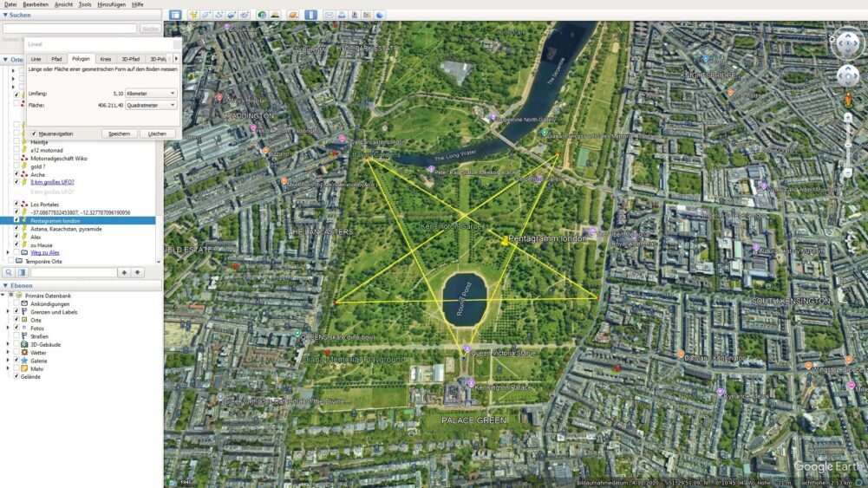
Task: Expand the Galerie layer node
Action: point(8,361)
